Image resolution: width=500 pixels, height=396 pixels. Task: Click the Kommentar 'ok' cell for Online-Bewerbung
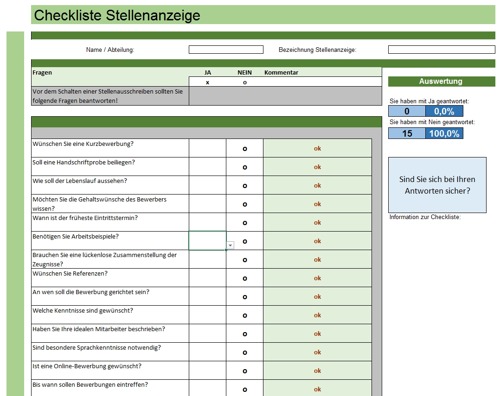[317, 370]
